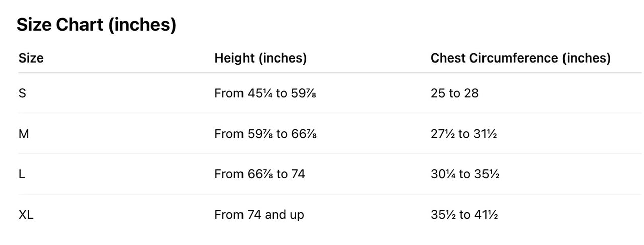Click chest value 35½ to 41½
644x245 pixels.
pos(464,214)
